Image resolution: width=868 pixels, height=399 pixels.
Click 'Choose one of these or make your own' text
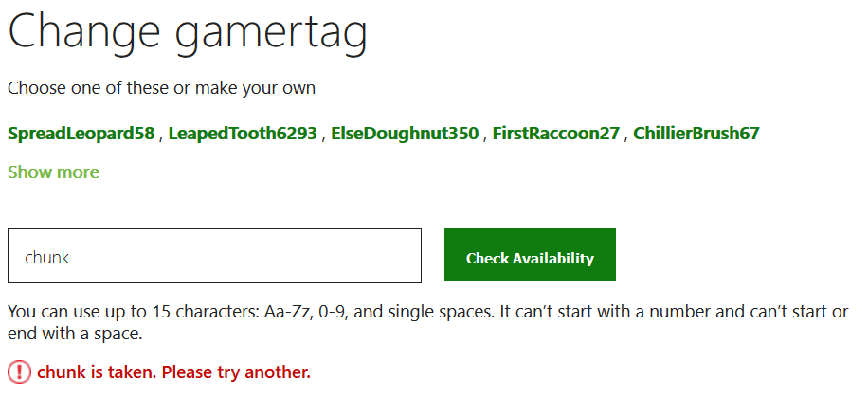[x=161, y=89]
